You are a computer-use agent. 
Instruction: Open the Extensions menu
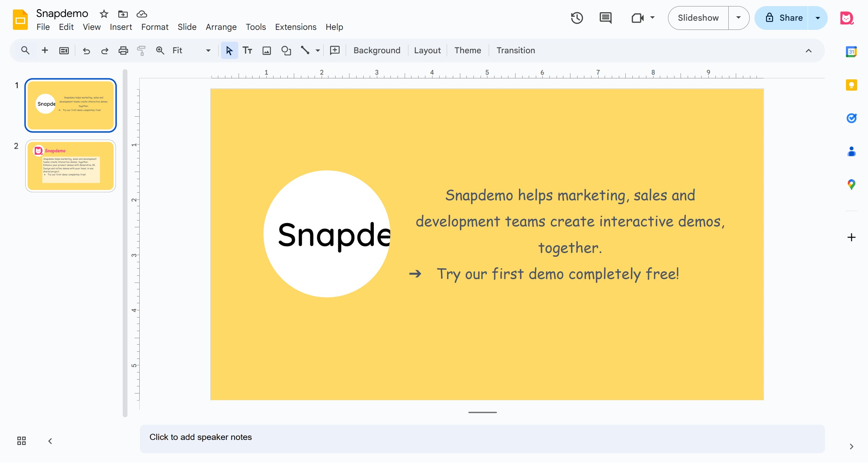[296, 27]
